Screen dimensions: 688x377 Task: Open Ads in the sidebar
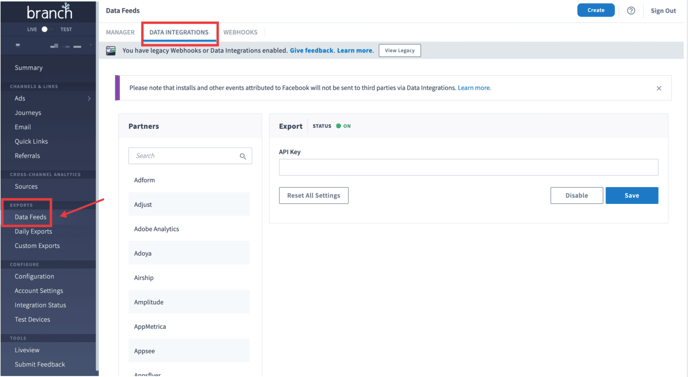click(x=20, y=98)
